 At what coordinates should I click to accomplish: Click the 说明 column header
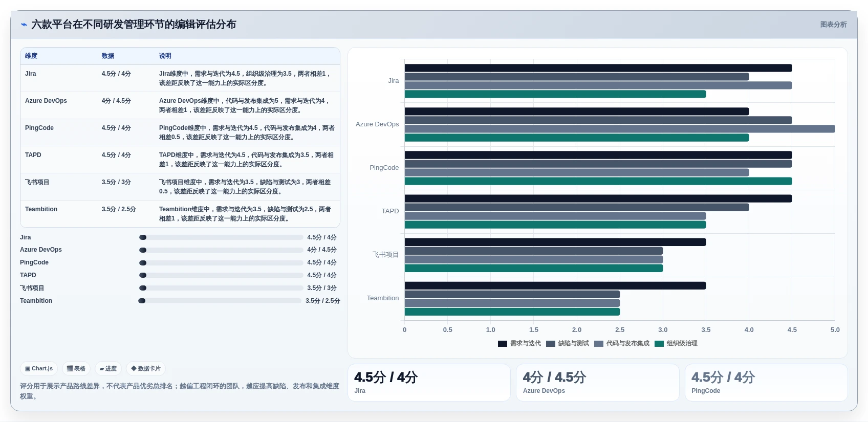point(165,56)
